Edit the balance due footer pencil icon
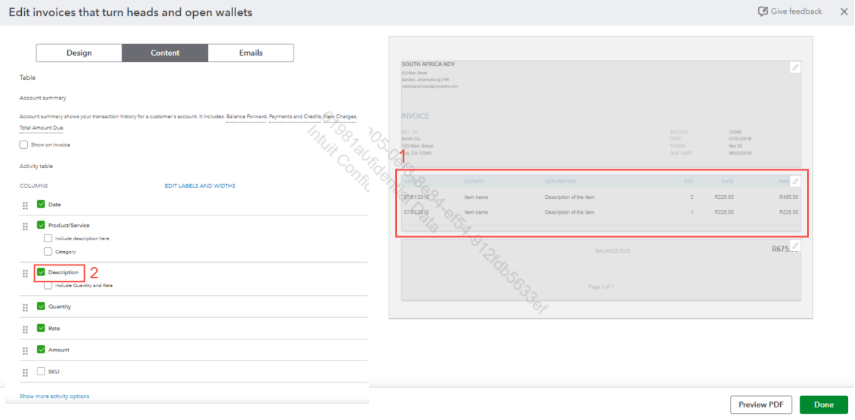This screenshot has width=855, height=420. click(795, 245)
